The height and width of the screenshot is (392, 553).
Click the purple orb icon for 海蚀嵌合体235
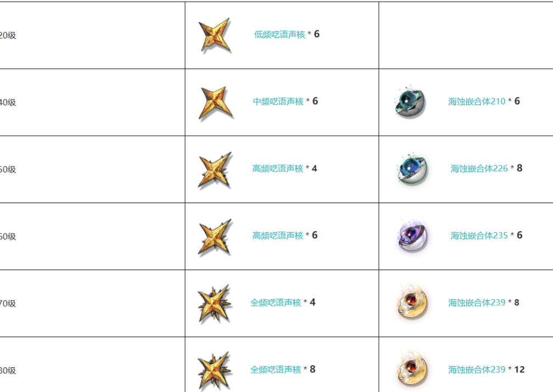click(411, 236)
